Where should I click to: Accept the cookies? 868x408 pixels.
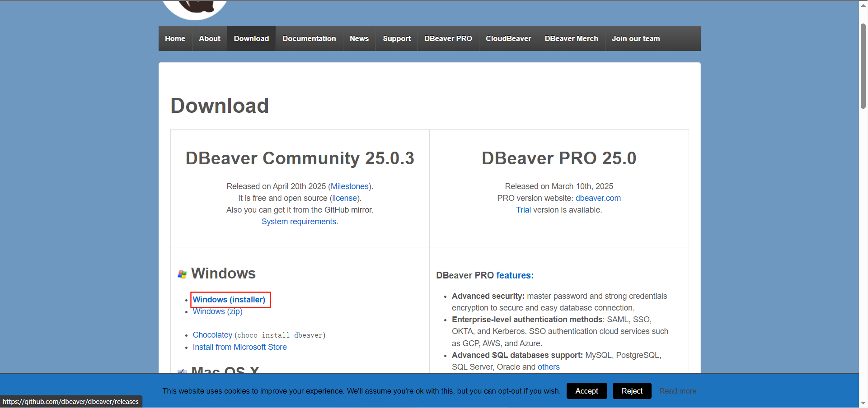pyautogui.click(x=586, y=391)
